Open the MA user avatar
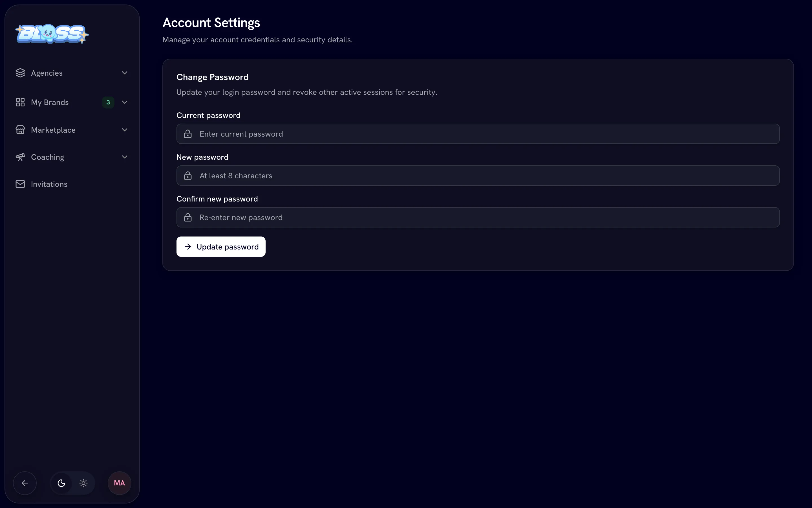Image resolution: width=812 pixels, height=508 pixels. 120,483
